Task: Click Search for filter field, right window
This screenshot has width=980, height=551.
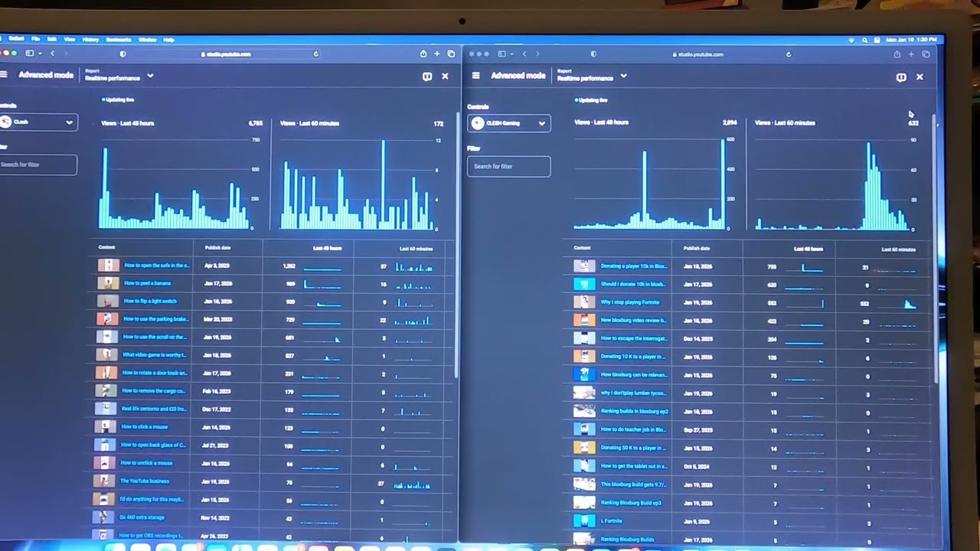Action: pyautogui.click(x=508, y=166)
